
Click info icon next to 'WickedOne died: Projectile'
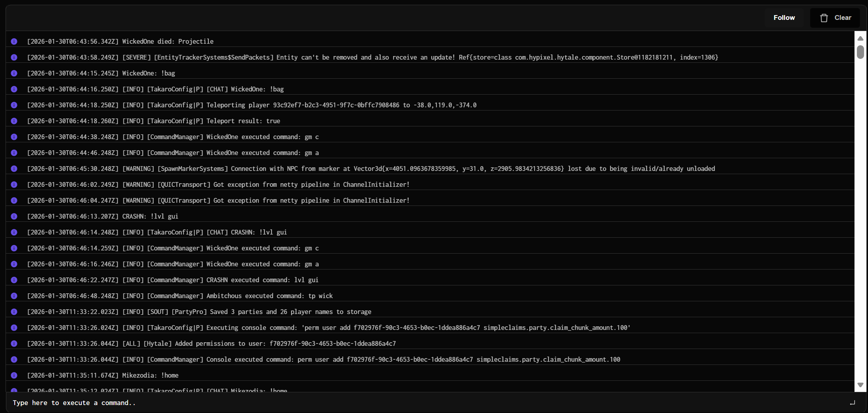pyautogui.click(x=14, y=41)
